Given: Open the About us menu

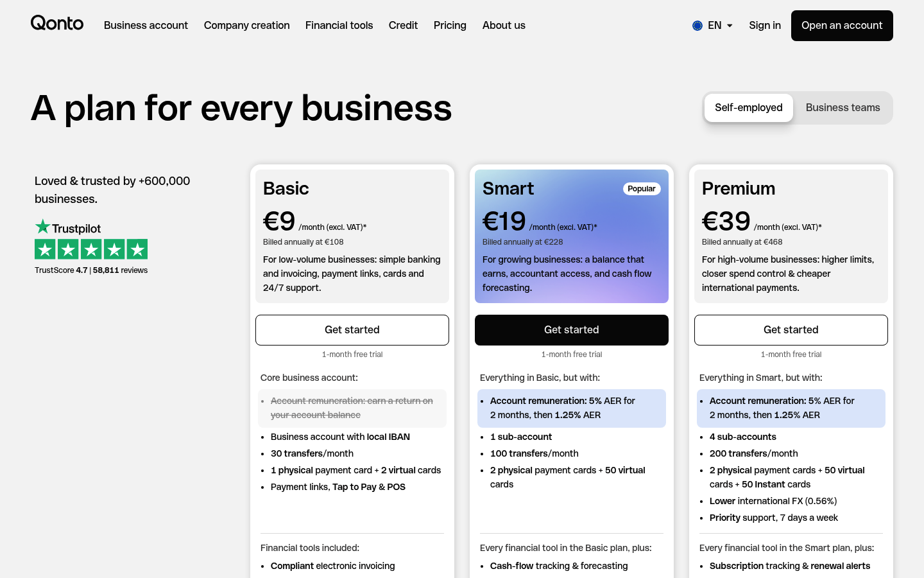Looking at the screenshot, I should point(504,26).
